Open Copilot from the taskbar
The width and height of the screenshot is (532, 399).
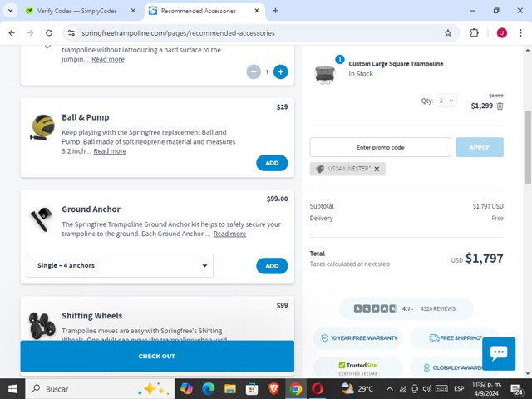(x=186, y=389)
